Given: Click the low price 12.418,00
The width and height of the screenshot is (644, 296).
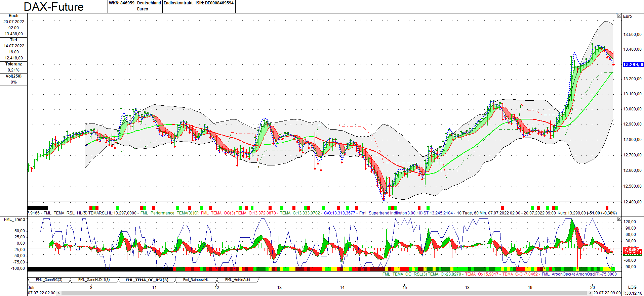Looking at the screenshot, I should [14, 58].
